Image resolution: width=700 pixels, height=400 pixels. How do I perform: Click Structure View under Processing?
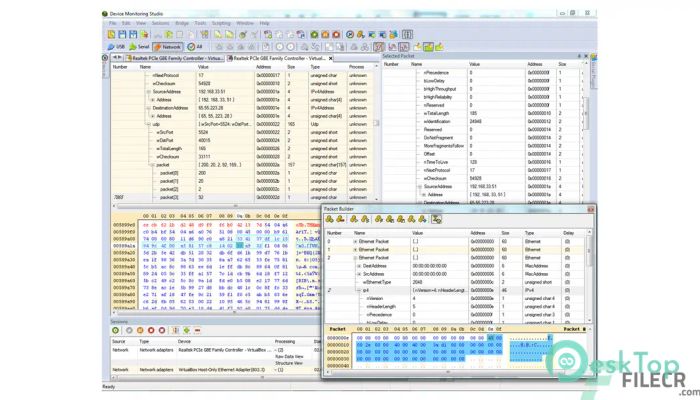pyautogui.click(x=289, y=363)
